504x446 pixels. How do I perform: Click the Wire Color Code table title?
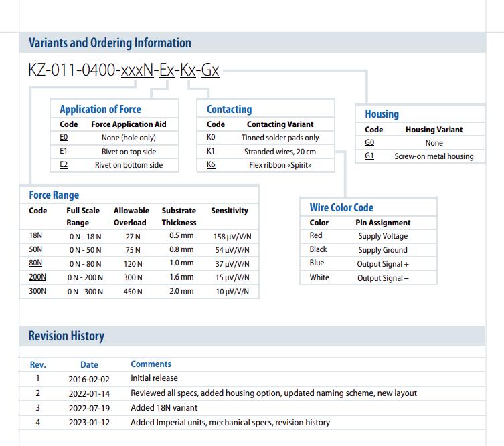[x=341, y=207]
